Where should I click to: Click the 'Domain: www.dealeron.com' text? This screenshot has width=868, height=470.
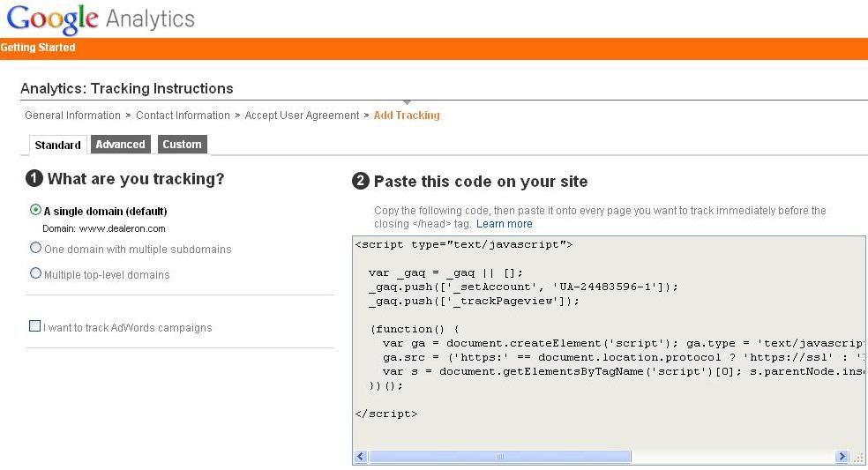pyautogui.click(x=104, y=228)
